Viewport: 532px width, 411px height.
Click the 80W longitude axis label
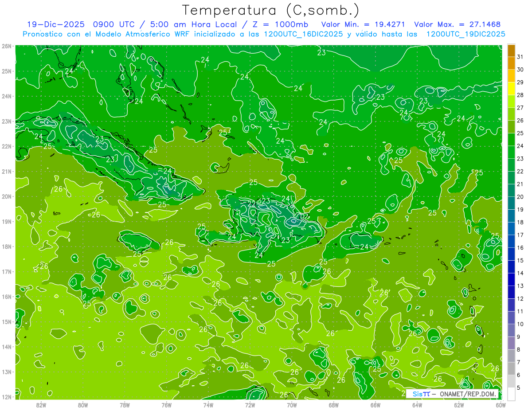(83, 405)
